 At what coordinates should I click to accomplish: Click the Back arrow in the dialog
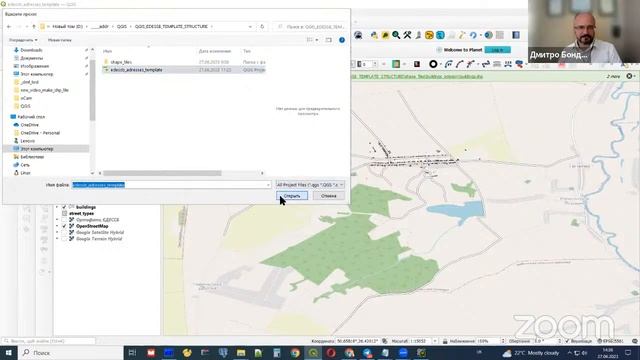(x=9, y=27)
